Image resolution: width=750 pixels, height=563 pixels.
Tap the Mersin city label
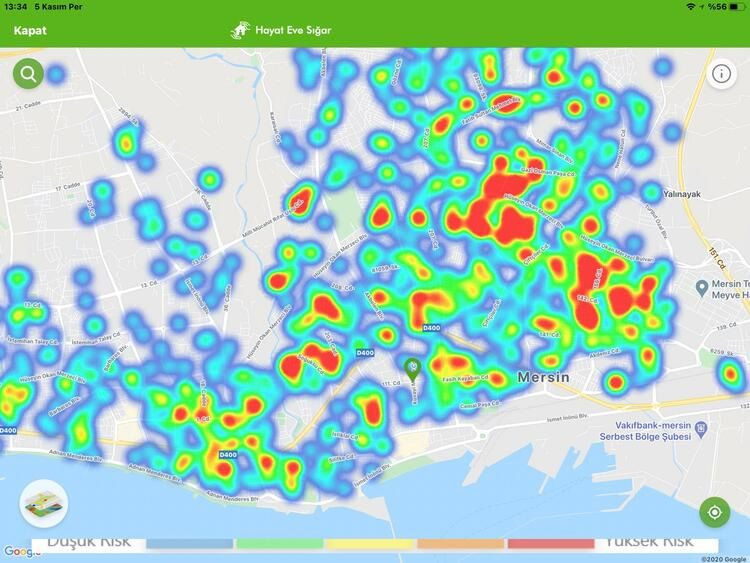(543, 377)
